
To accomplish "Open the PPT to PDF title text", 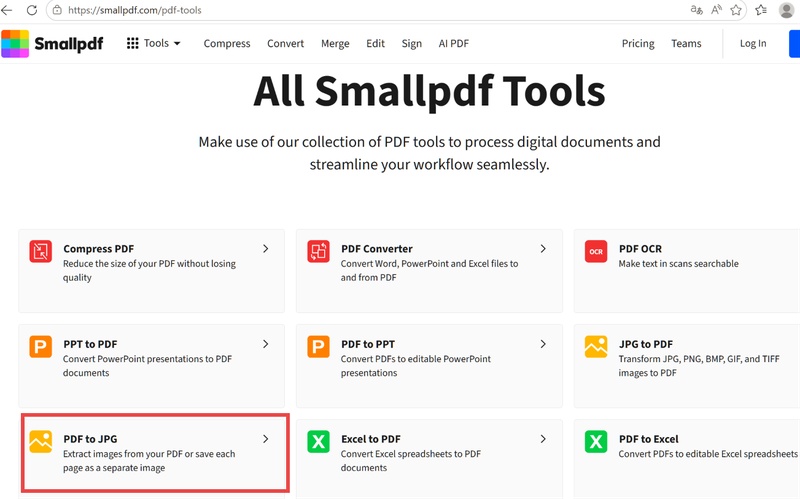I will coord(90,344).
